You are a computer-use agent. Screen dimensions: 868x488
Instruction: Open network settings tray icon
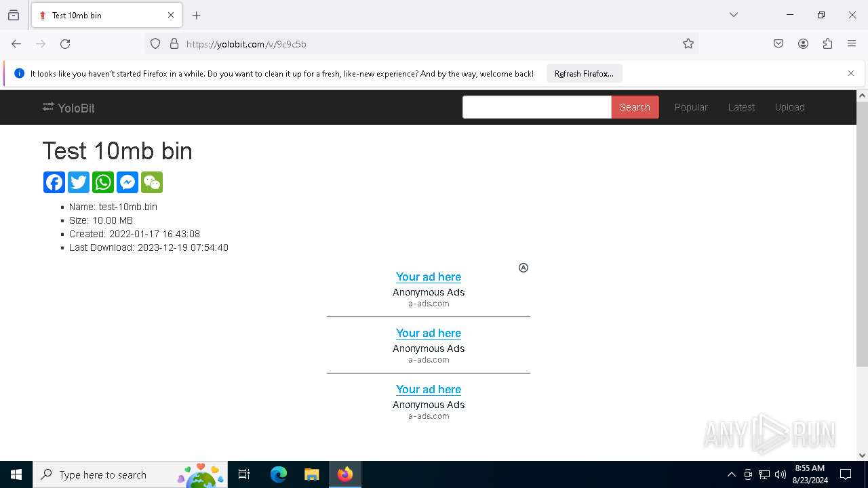point(764,474)
